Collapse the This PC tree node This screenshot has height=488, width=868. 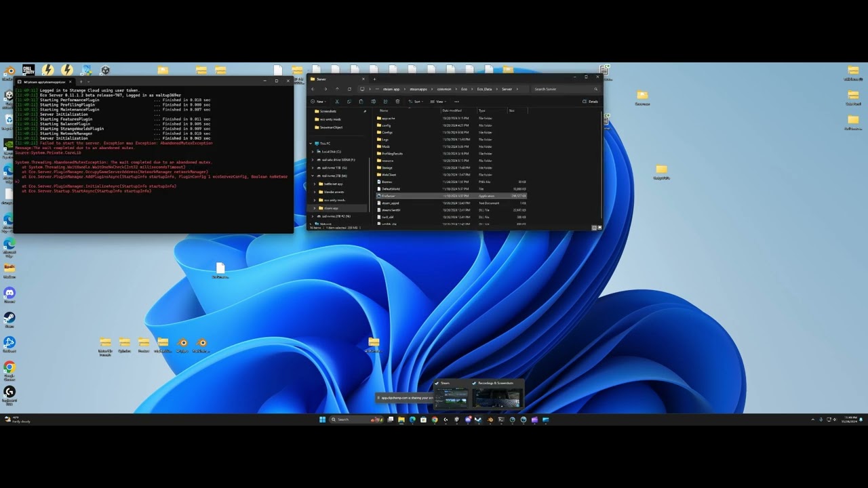[311, 144]
